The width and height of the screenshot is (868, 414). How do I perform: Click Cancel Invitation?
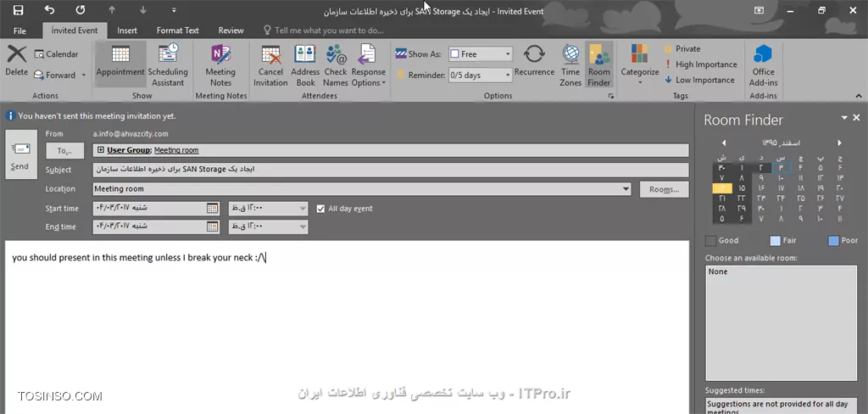point(270,64)
